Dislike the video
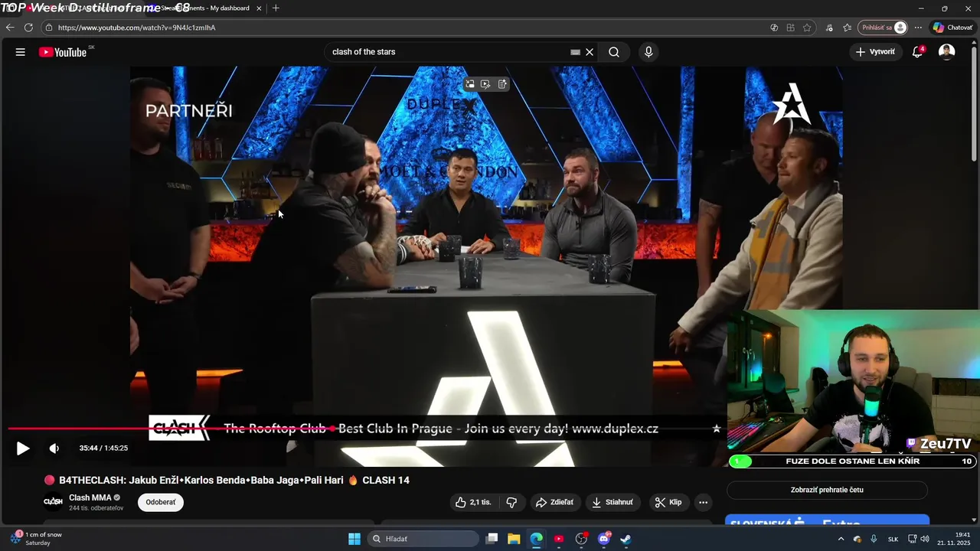The height and width of the screenshot is (551, 980). coord(511,502)
